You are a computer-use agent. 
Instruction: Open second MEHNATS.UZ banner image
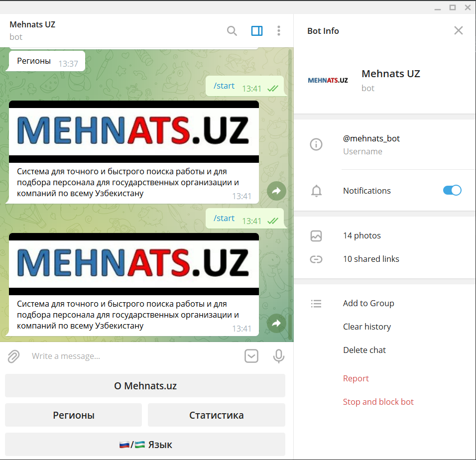pos(134,264)
